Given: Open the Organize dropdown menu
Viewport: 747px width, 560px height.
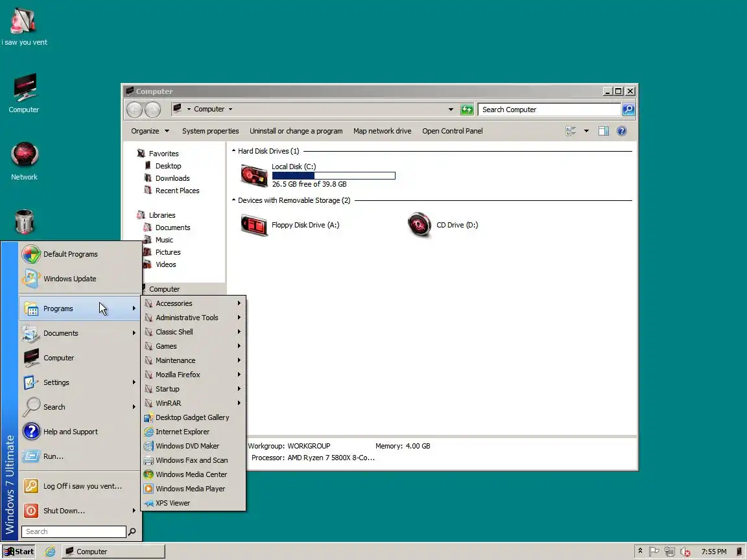Looking at the screenshot, I should [150, 131].
